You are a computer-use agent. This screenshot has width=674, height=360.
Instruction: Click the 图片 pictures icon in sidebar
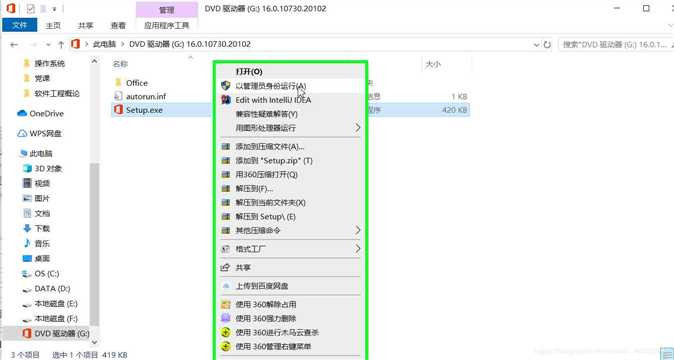click(x=27, y=198)
